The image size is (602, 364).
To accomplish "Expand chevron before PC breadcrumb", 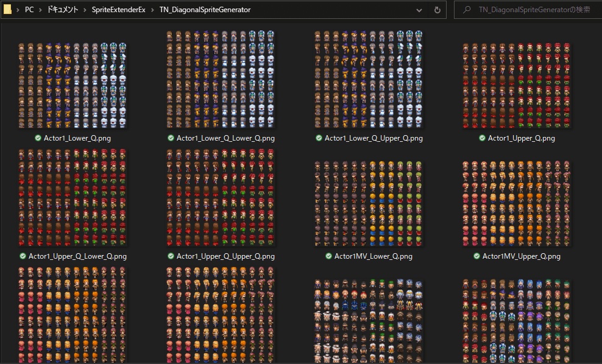I will (x=18, y=10).
